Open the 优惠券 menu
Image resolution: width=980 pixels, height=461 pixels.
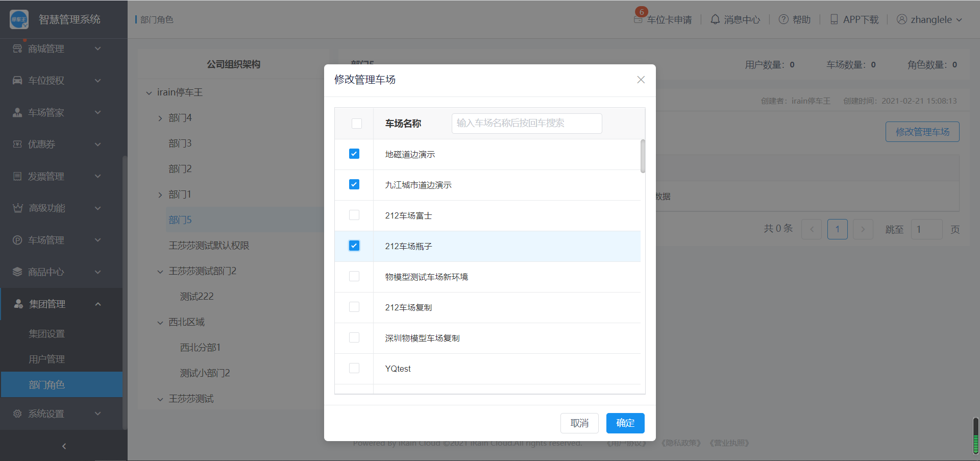point(61,144)
